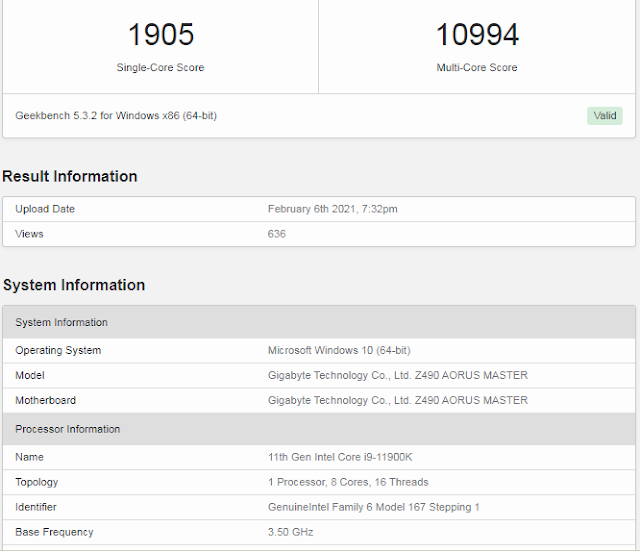Image resolution: width=640 pixels, height=552 pixels.
Task: Click the Views label
Action: pos(29,234)
